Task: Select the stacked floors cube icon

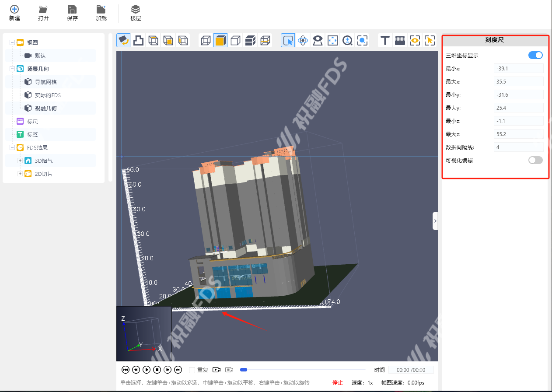Action: click(250, 41)
